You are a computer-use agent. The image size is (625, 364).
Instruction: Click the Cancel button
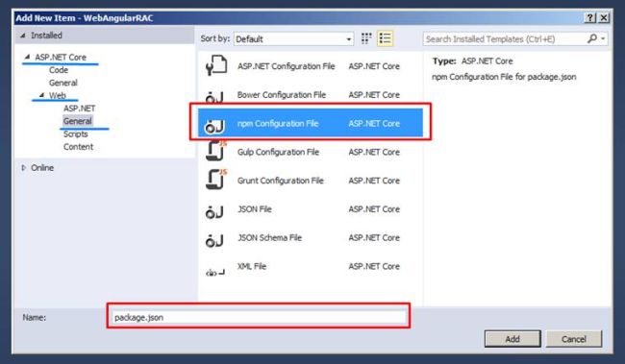click(x=574, y=339)
